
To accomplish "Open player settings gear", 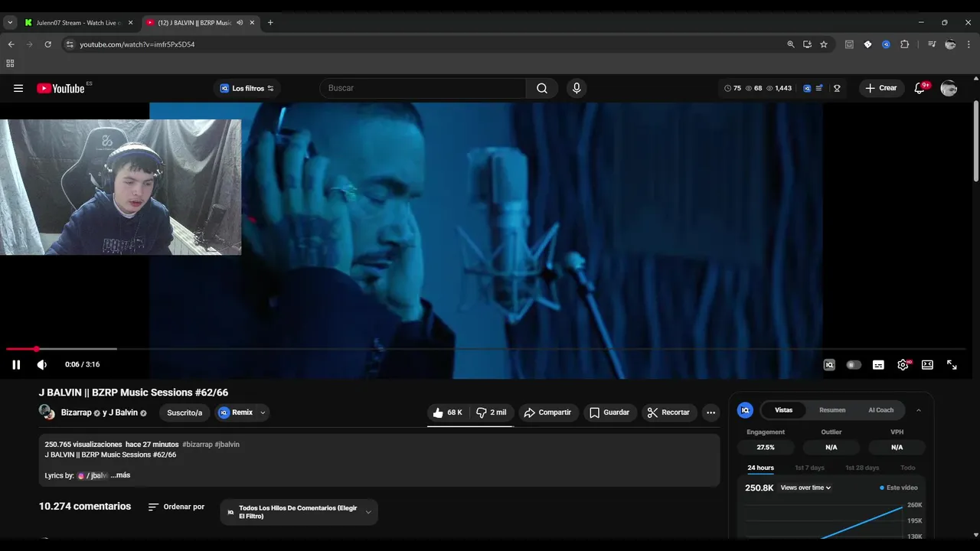I will tap(903, 365).
